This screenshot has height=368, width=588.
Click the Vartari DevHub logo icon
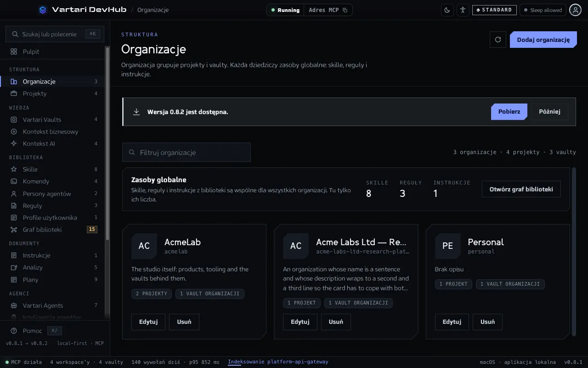pos(43,10)
